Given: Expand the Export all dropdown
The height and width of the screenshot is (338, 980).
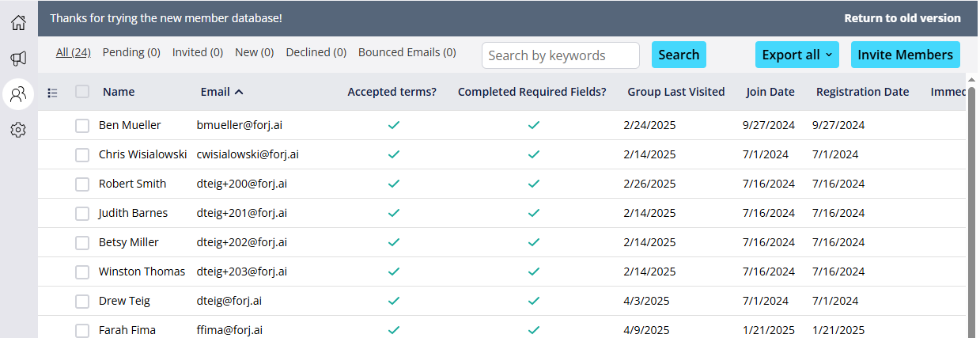Looking at the screenshot, I should [x=797, y=55].
